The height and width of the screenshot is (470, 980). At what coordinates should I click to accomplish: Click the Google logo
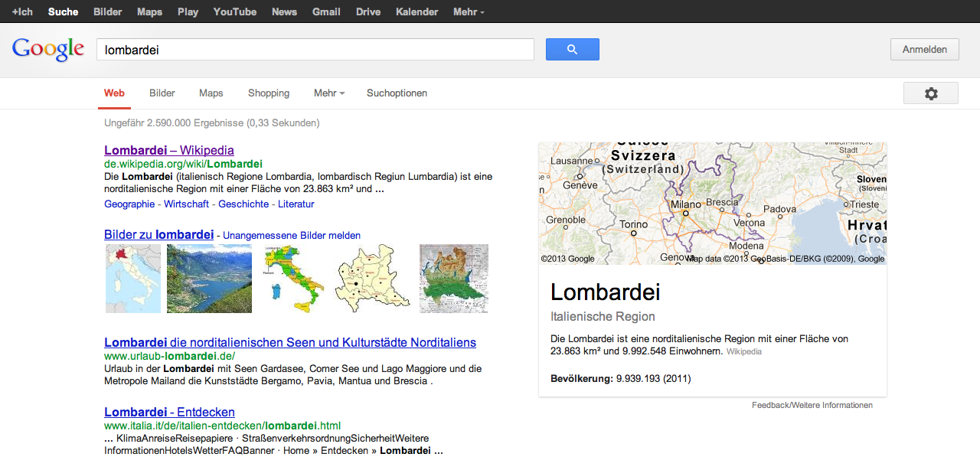[x=47, y=50]
